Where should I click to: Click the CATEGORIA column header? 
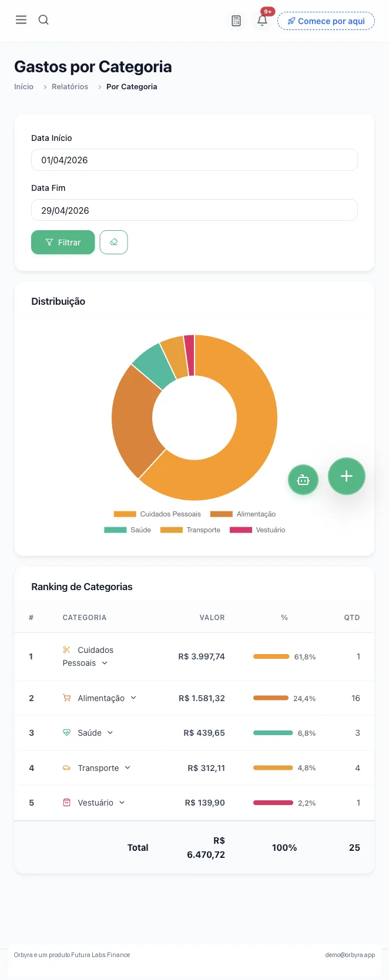click(x=85, y=618)
